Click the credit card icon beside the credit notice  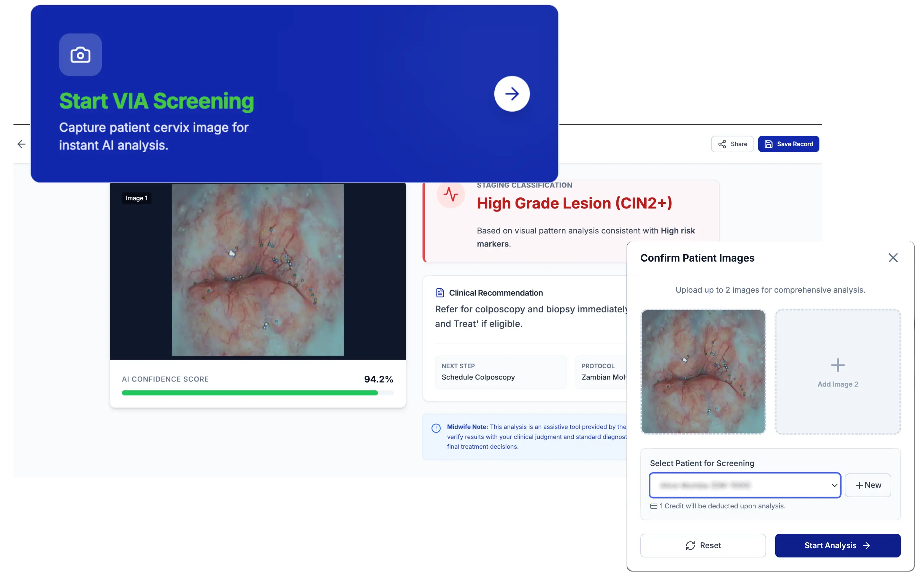click(654, 506)
